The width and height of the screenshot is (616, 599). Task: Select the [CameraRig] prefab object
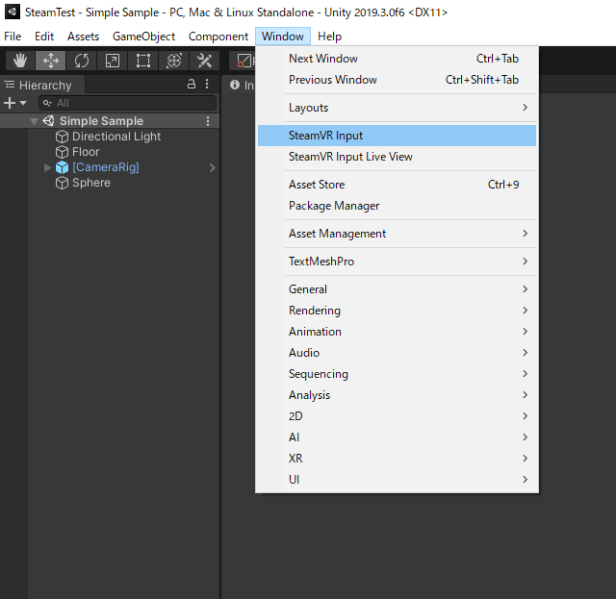tap(106, 167)
